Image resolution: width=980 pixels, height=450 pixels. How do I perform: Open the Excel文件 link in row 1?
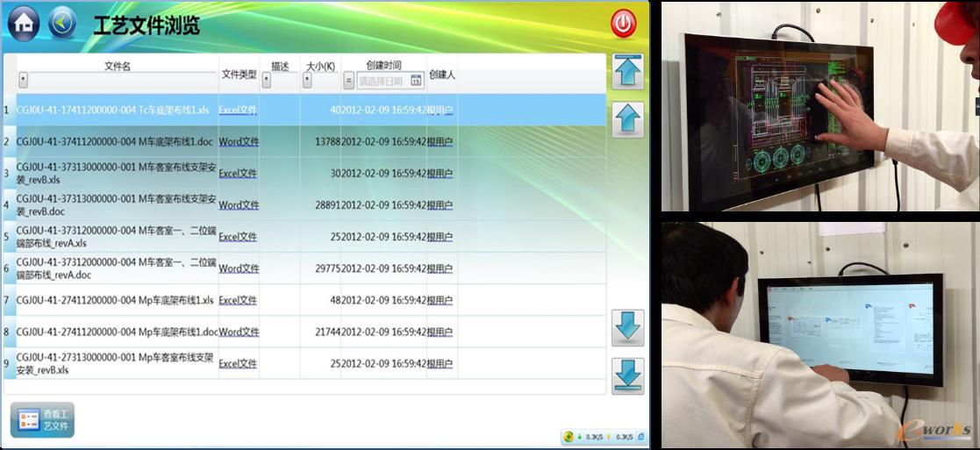(x=238, y=111)
